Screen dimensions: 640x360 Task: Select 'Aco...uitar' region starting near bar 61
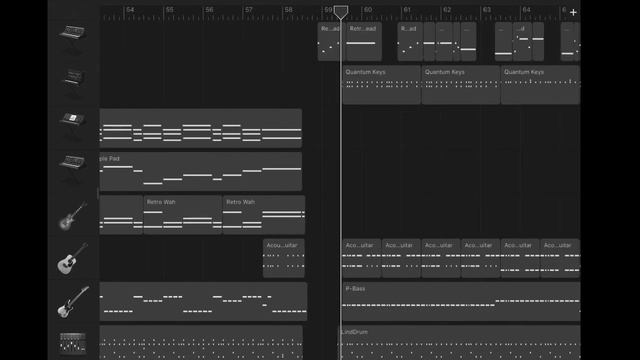click(441, 258)
